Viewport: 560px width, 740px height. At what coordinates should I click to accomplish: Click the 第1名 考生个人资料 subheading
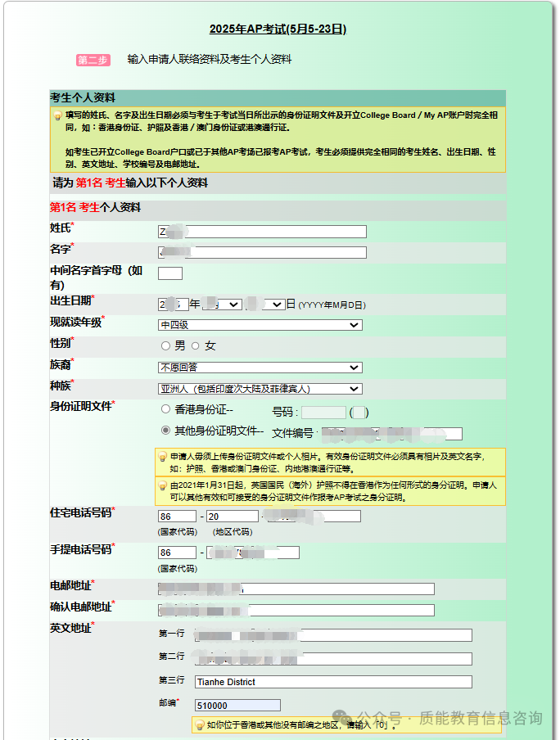pyautogui.click(x=95, y=207)
